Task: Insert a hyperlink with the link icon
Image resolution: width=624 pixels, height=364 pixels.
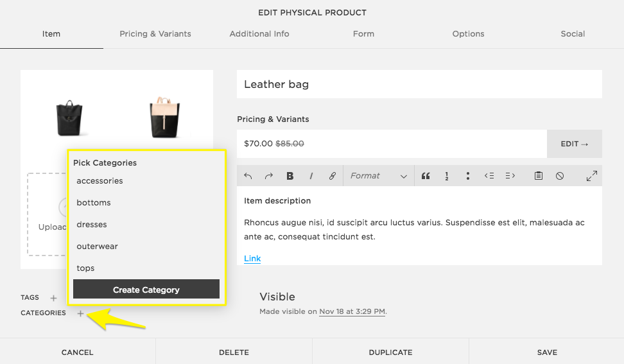Action: pos(332,176)
